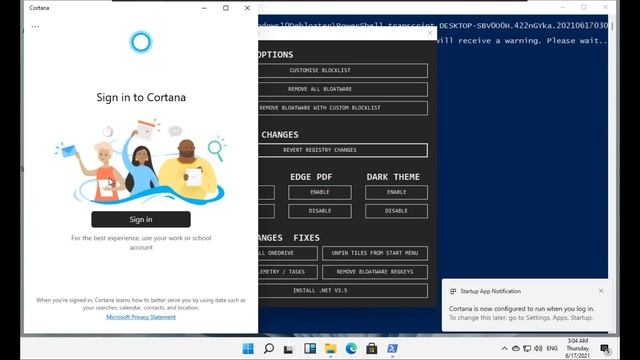Open the Microsoft Privacy Statement link
The image size is (640, 360).
(141, 317)
